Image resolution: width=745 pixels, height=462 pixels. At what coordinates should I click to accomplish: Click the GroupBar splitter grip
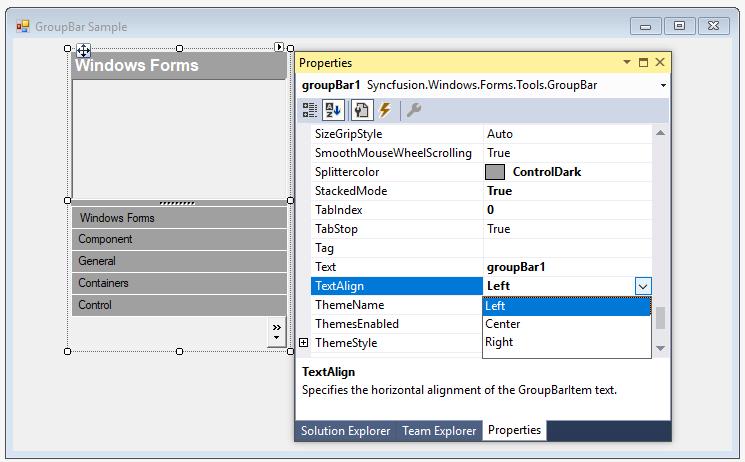(x=177, y=203)
